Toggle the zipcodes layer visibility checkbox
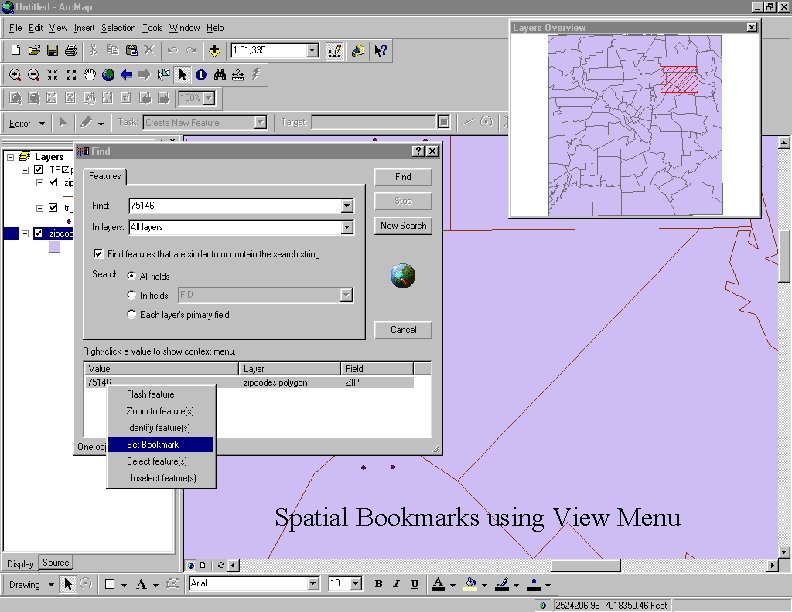The height and width of the screenshot is (612, 792). click(38, 233)
